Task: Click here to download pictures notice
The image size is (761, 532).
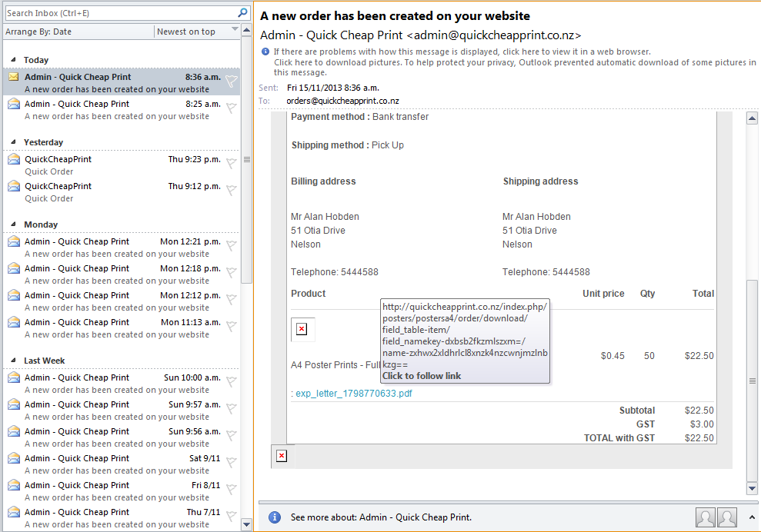Action: (x=515, y=68)
